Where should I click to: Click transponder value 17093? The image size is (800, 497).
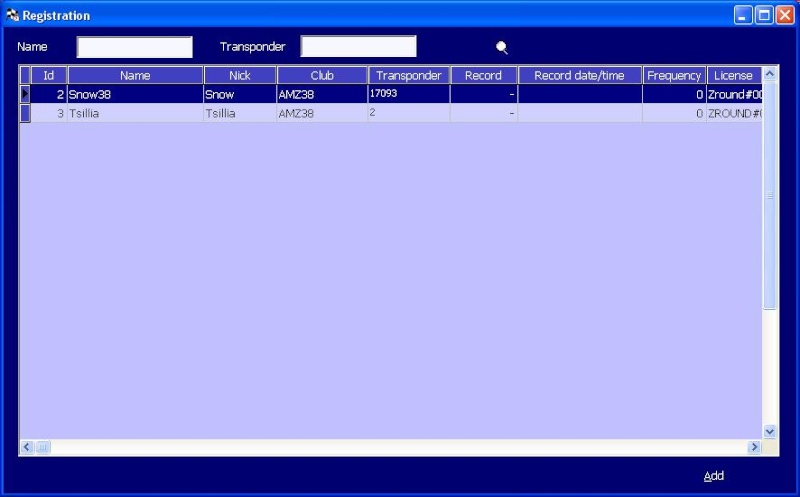pyautogui.click(x=409, y=94)
